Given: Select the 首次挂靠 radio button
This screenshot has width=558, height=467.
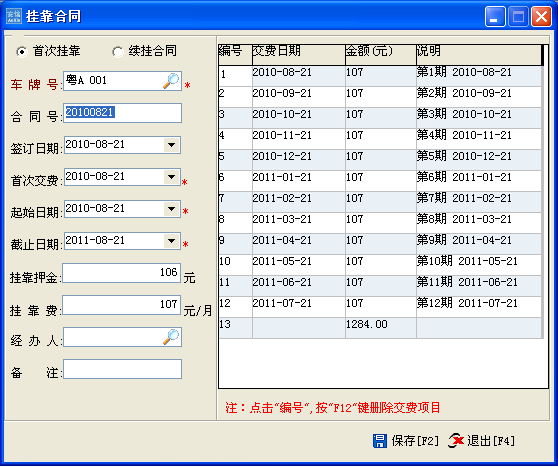Looking at the screenshot, I should pyautogui.click(x=21, y=52).
